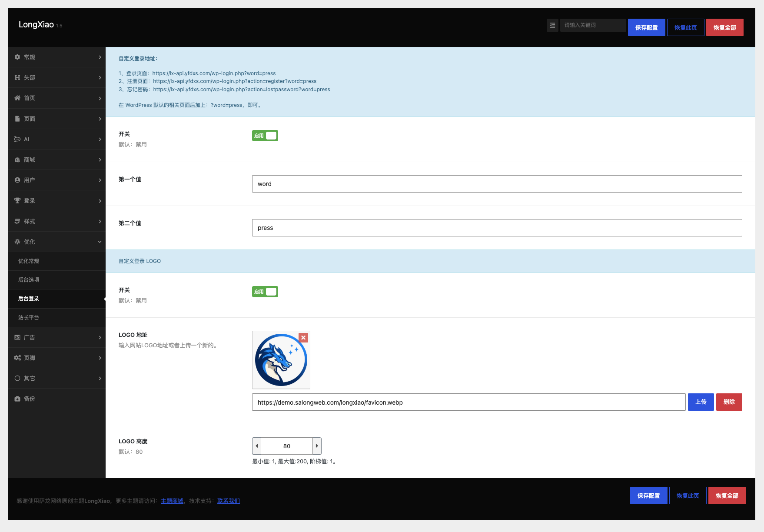Click the expand-all list icon next to search
The image size is (764, 532).
click(x=552, y=25)
